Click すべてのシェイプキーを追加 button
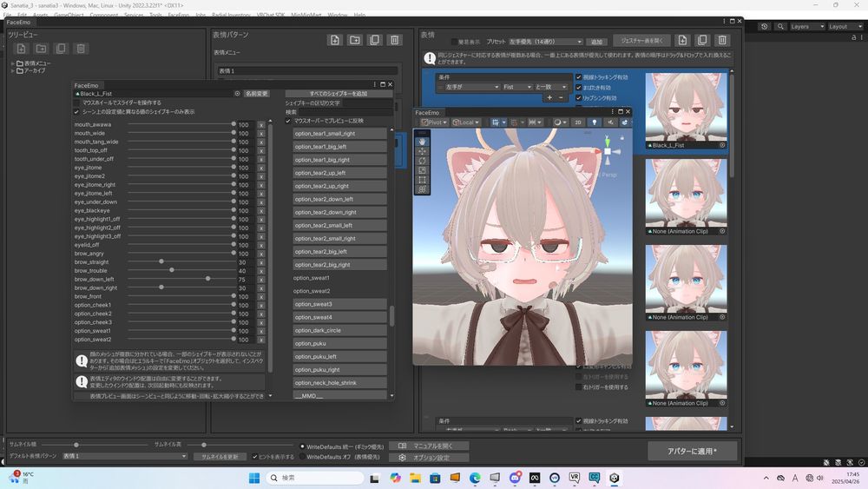Viewport: 868px width, 489px height. pos(339,94)
